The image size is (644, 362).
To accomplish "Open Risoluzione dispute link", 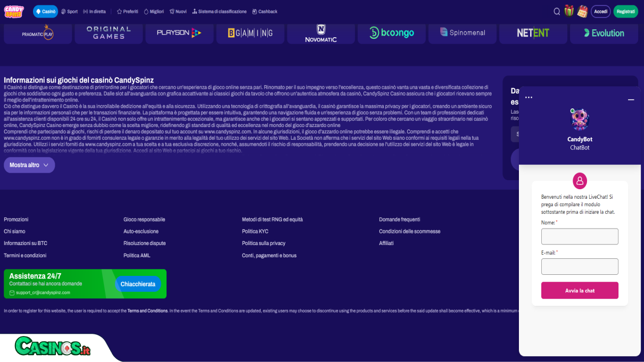I will (145, 243).
